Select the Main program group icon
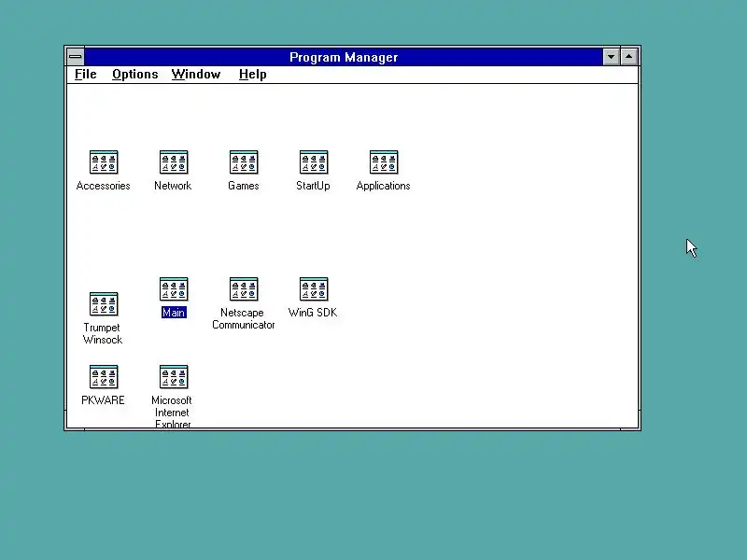Viewport: 747px width, 560px height. pyautogui.click(x=174, y=289)
